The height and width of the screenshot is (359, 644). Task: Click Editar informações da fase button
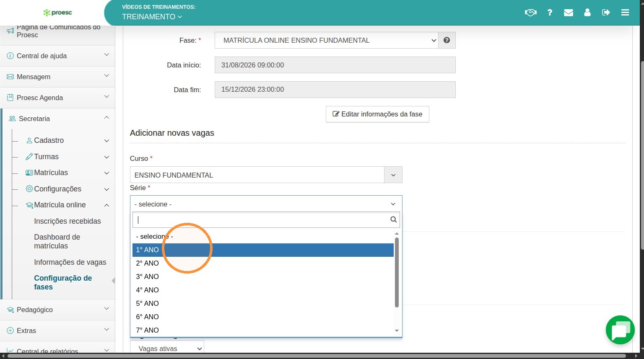click(377, 114)
